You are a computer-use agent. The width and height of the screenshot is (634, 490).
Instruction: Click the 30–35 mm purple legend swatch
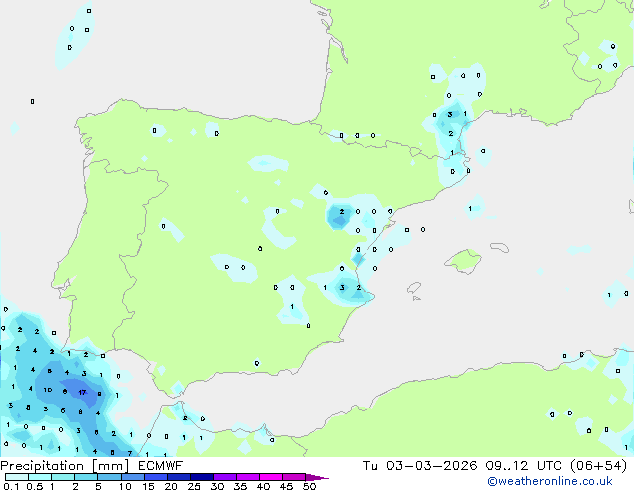tap(224, 477)
